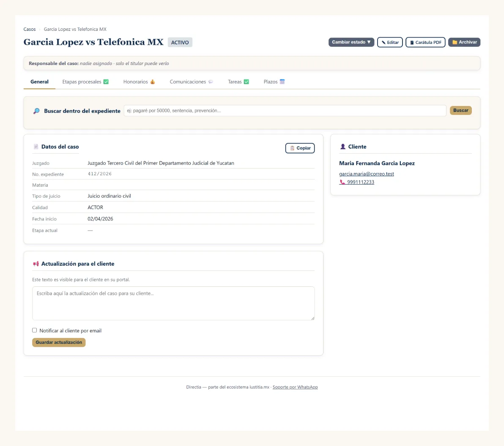
Task: Enable Notificar al cliente por email
Action: pyautogui.click(x=34, y=330)
